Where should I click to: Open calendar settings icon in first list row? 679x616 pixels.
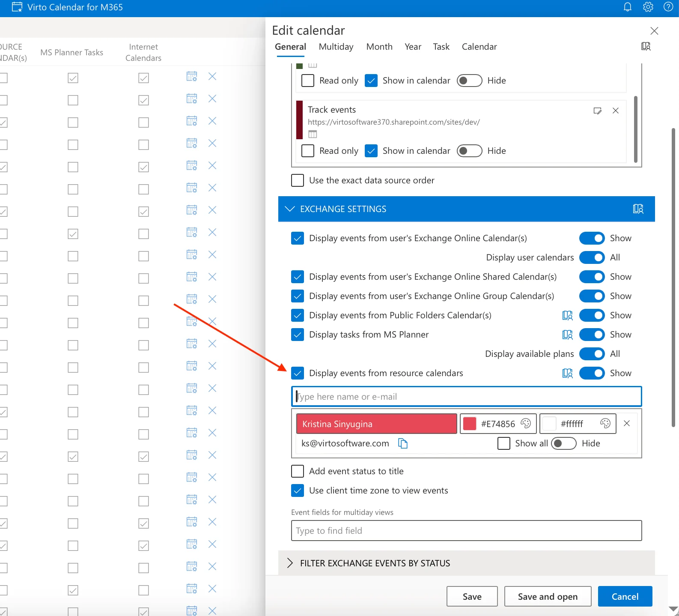pos(192,76)
